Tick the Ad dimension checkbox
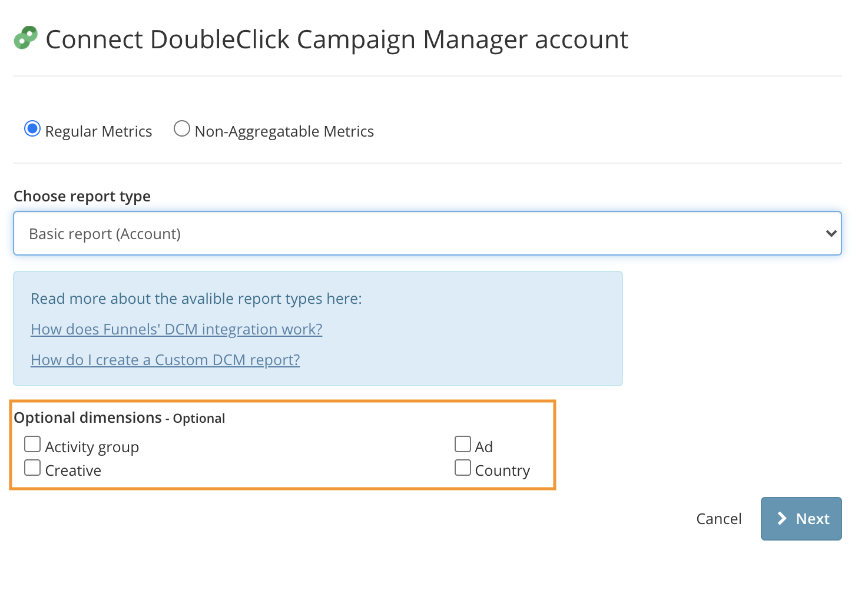The image size is (868, 590). (463, 444)
